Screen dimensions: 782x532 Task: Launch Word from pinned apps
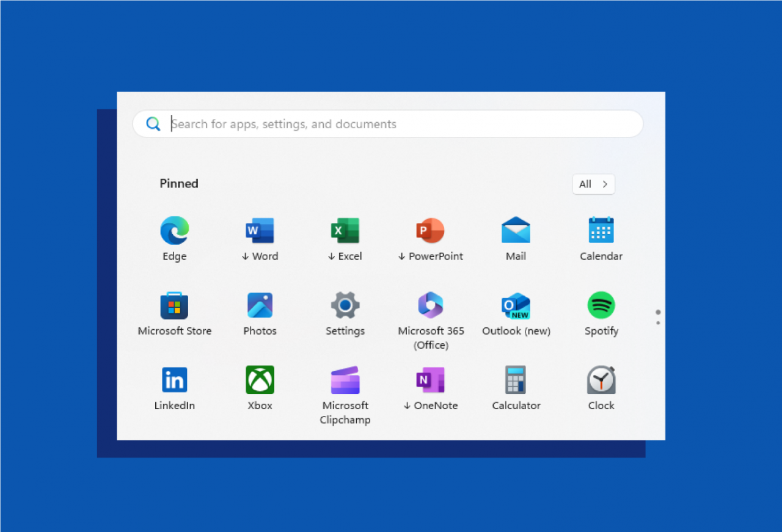point(260,231)
